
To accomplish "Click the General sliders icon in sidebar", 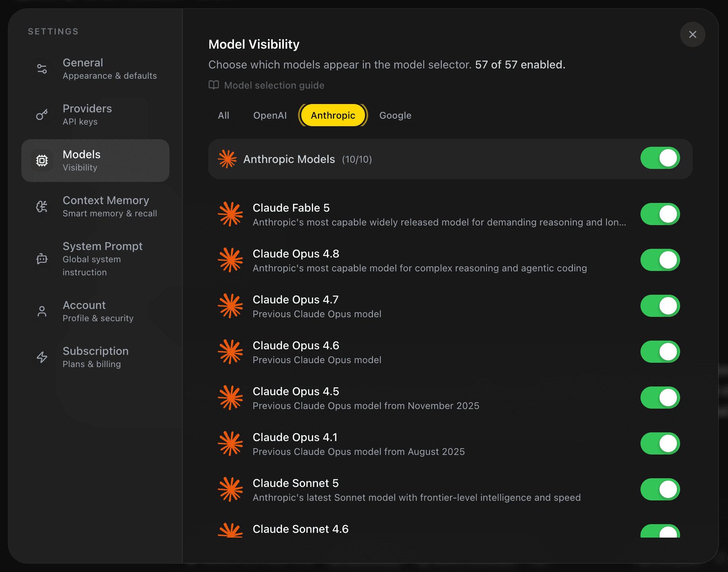I will tap(42, 69).
